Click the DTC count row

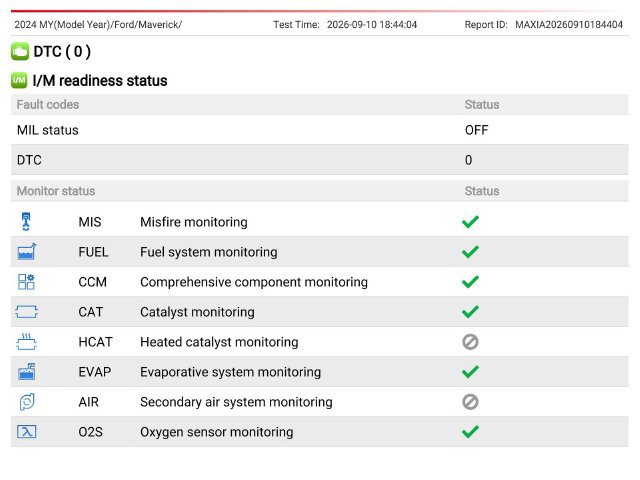(320, 160)
